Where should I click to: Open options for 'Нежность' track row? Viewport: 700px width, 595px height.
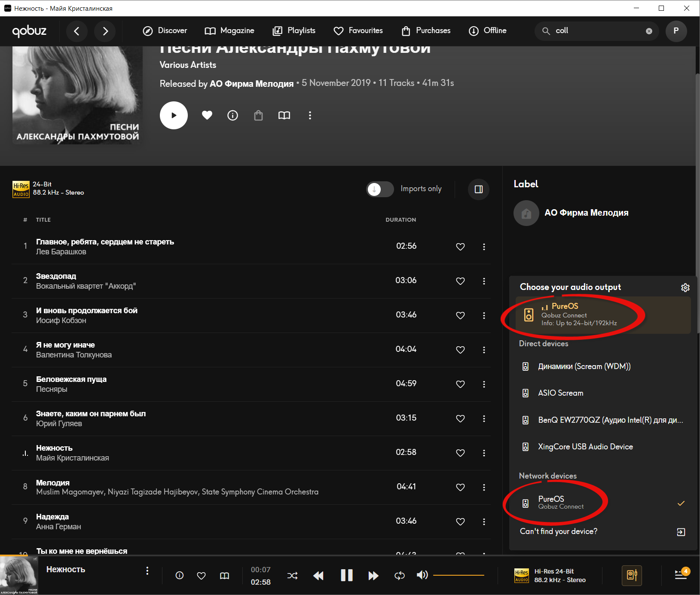pyautogui.click(x=484, y=453)
